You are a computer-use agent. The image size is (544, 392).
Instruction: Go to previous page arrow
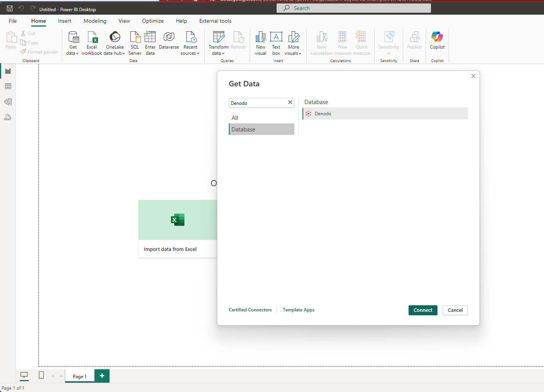click(x=53, y=376)
